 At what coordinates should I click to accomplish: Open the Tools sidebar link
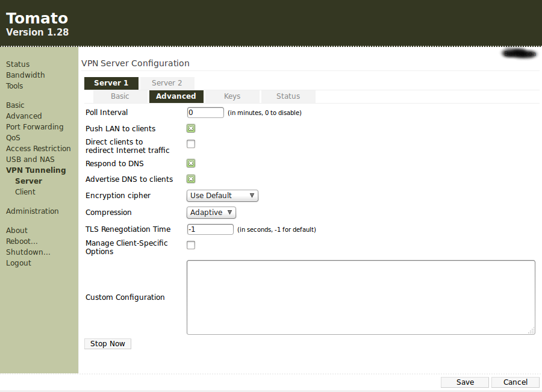[14, 86]
